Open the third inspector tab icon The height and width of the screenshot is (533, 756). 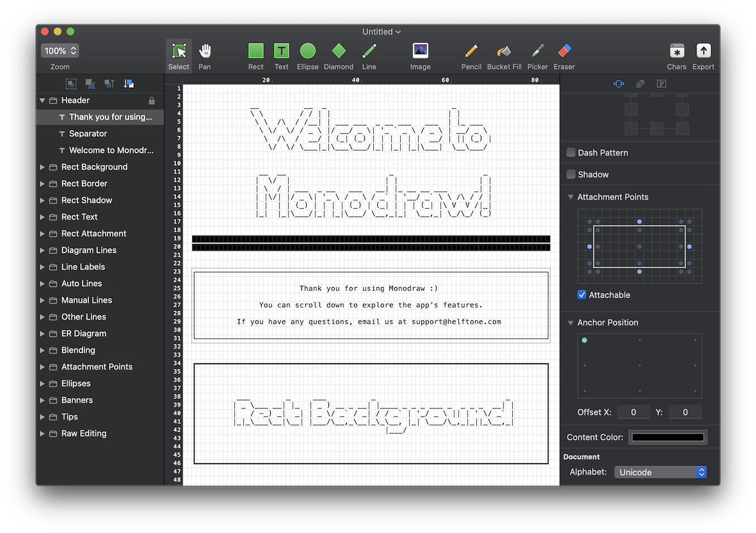tap(661, 84)
